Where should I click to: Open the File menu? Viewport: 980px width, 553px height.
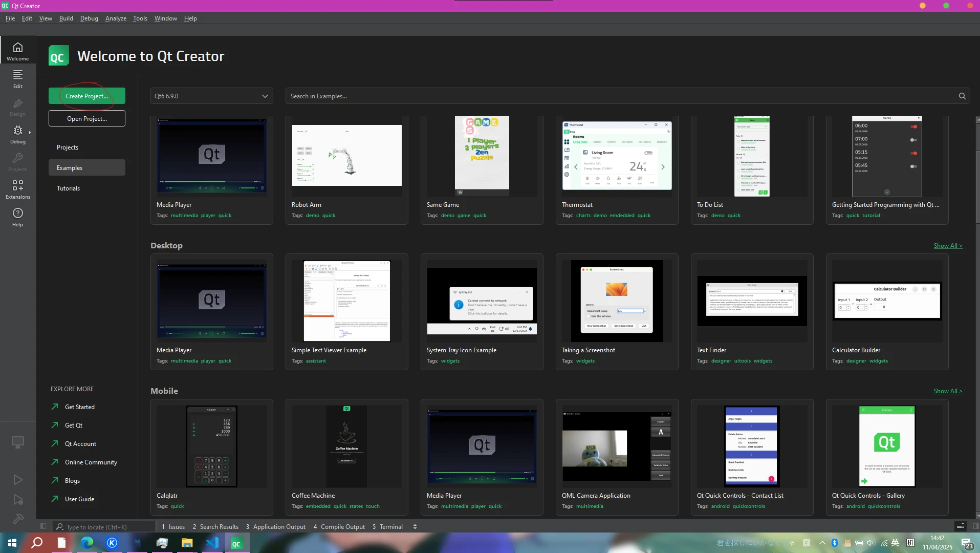coord(10,18)
